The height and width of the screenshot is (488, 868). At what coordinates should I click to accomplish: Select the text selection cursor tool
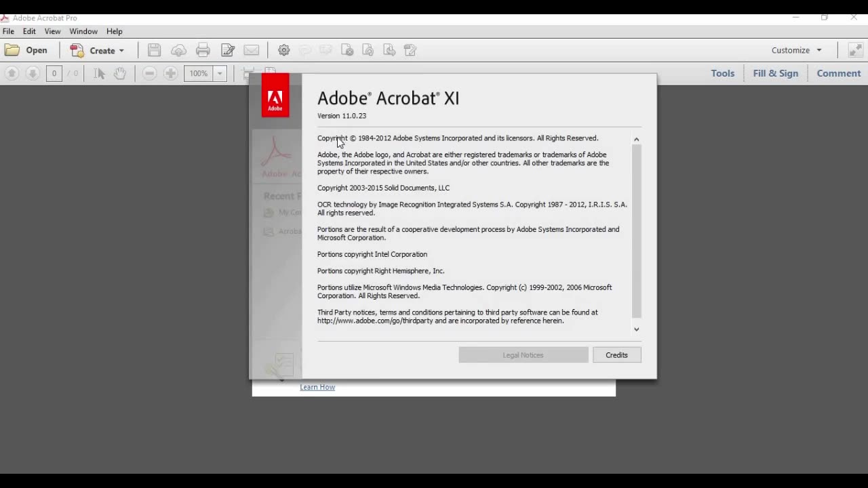(x=99, y=73)
